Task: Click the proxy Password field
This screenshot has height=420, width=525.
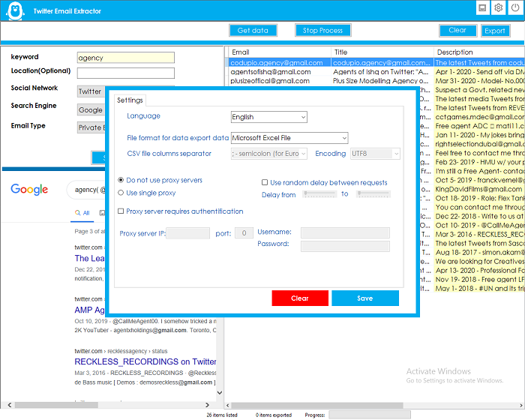Action: (x=345, y=246)
